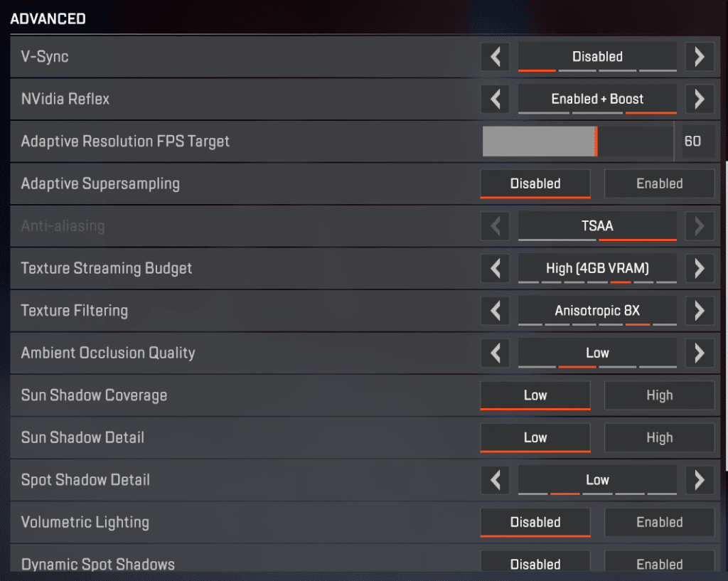Click the ADVANCED section header
Screen dimensions: 728x581
48,19
